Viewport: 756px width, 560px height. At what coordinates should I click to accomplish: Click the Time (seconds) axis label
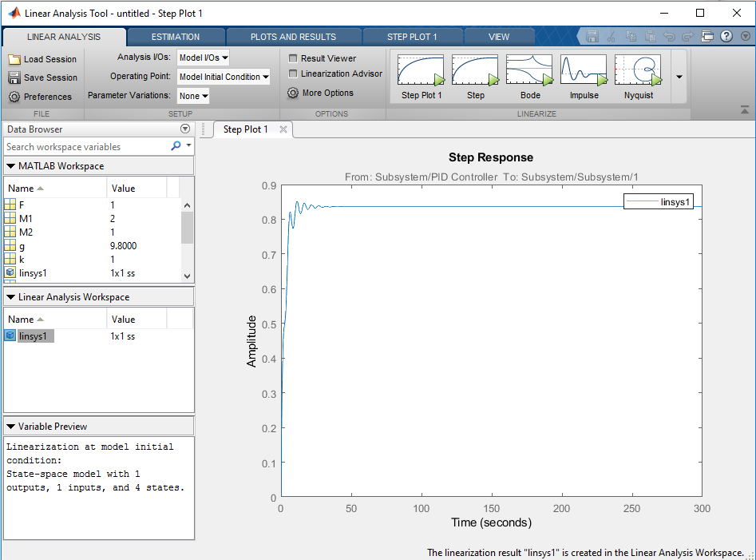(x=491, y=522)
